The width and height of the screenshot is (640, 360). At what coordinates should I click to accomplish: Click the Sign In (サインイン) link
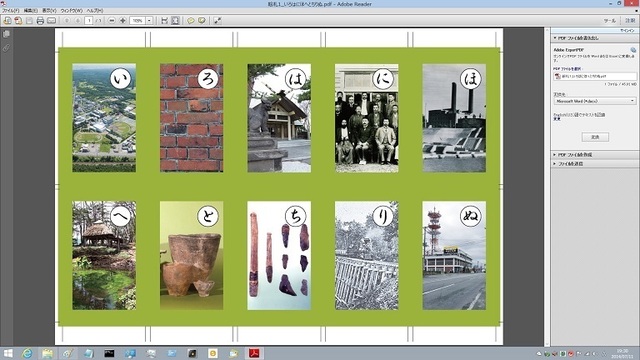tap(627, 31)
